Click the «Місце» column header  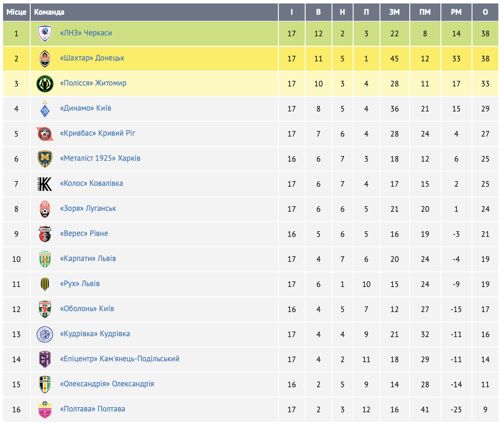[x=16, y=12]
